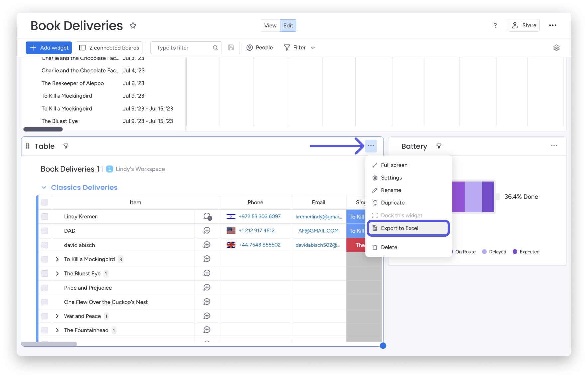Click the UK flag next to phone number
The image size is (588, 378).
pos(231,245)
